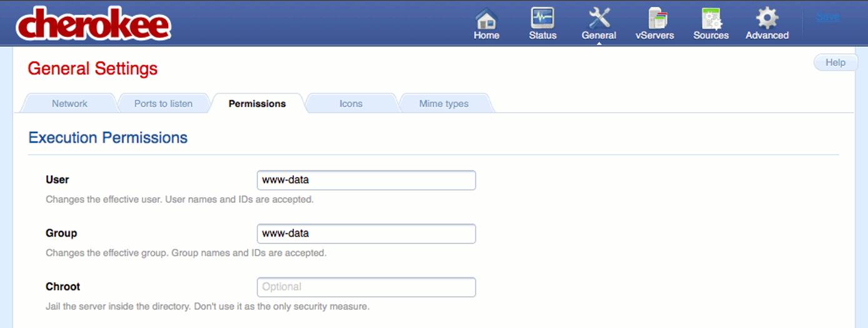
Task: Select the Permissions tab
Action: (257, 104)
